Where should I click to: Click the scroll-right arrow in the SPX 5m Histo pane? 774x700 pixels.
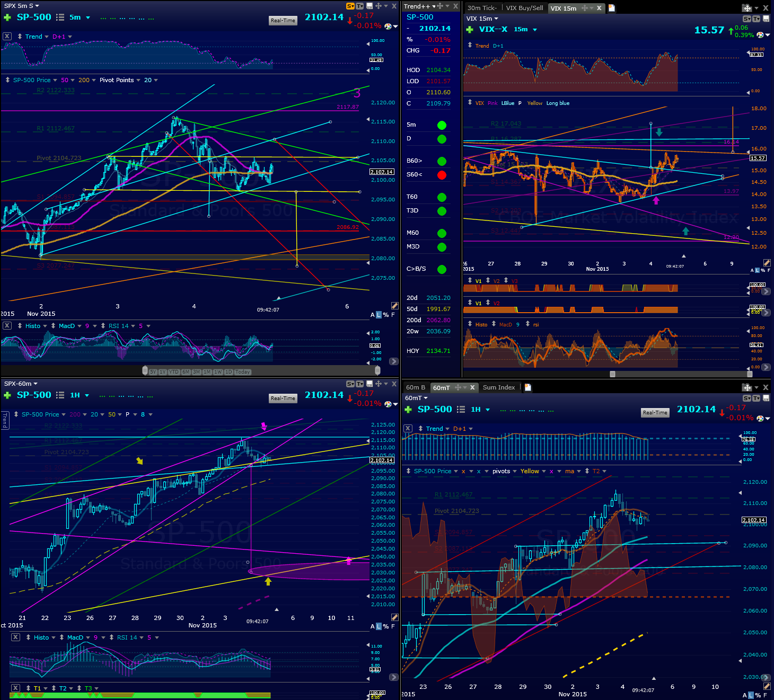(393, 361)
